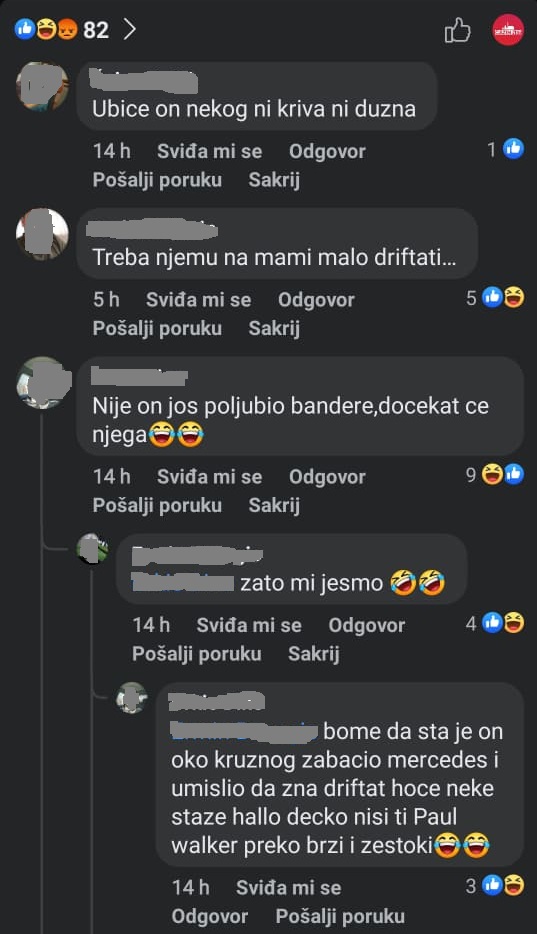Like the 'Ubice on nekog' comment
The height and width of the screenshot is (934, 537).
pyautogui.click(x=210, y=151)
